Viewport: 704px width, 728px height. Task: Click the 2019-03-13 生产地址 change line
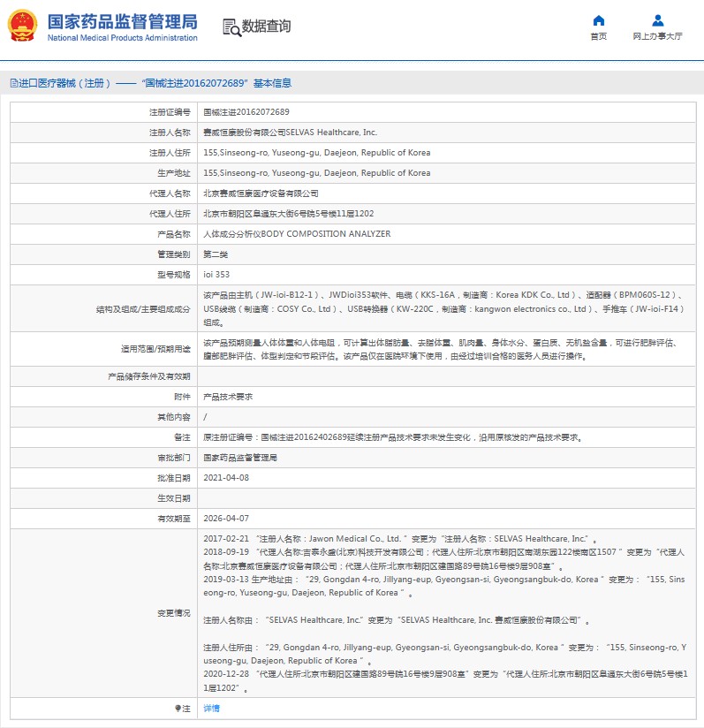click(x=443, y=586)
